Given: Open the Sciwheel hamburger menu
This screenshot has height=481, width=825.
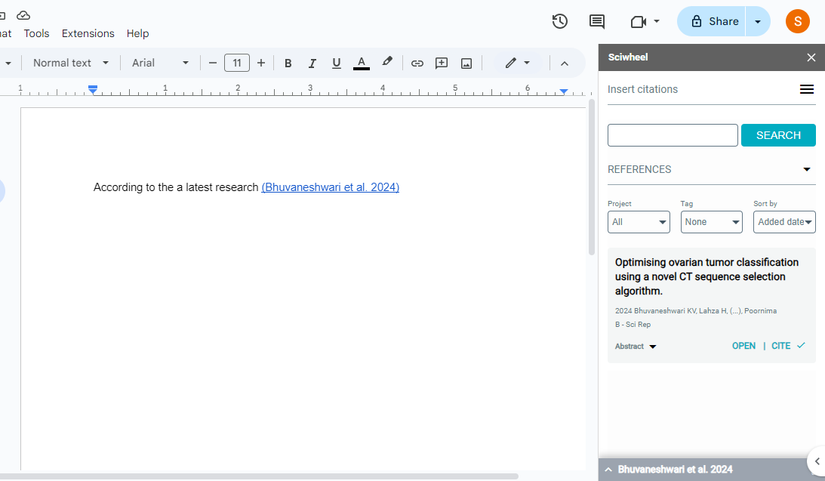Looking at the screenshot, I should tap(806, 89).
